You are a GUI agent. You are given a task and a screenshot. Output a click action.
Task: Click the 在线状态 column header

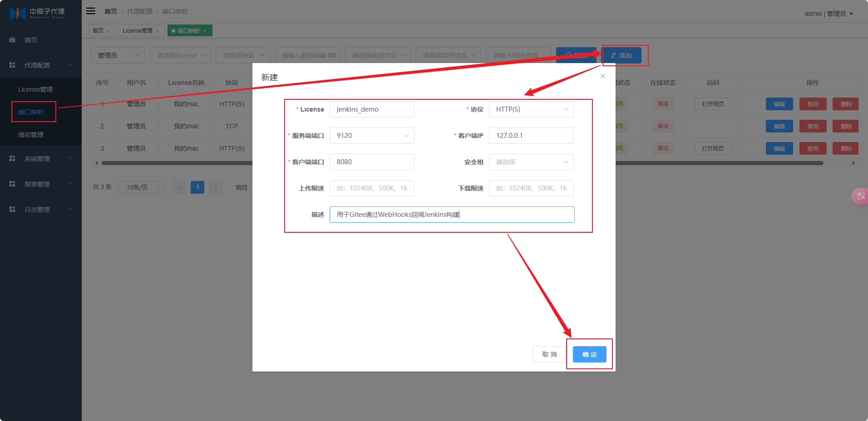(x=663, y=83)
